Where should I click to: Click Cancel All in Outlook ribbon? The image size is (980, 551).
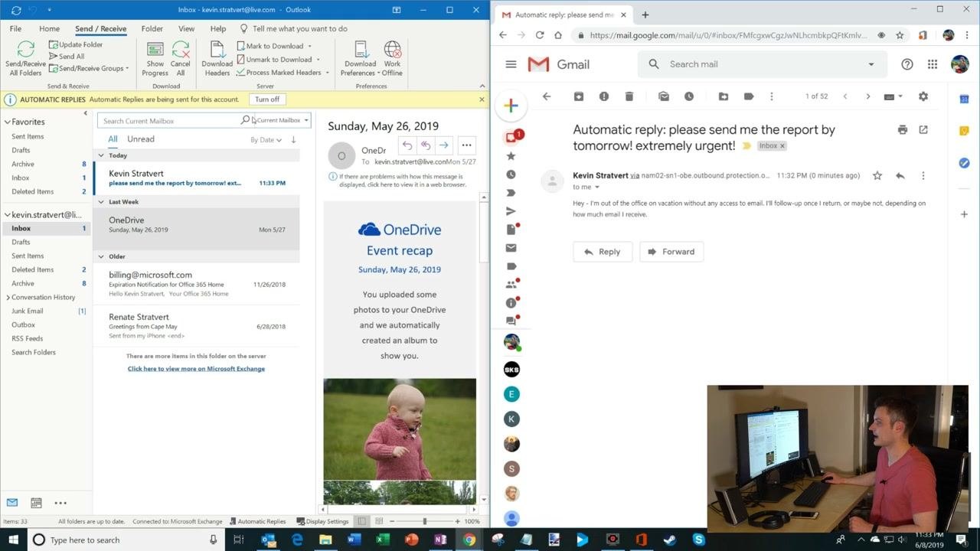pos(181,58)
